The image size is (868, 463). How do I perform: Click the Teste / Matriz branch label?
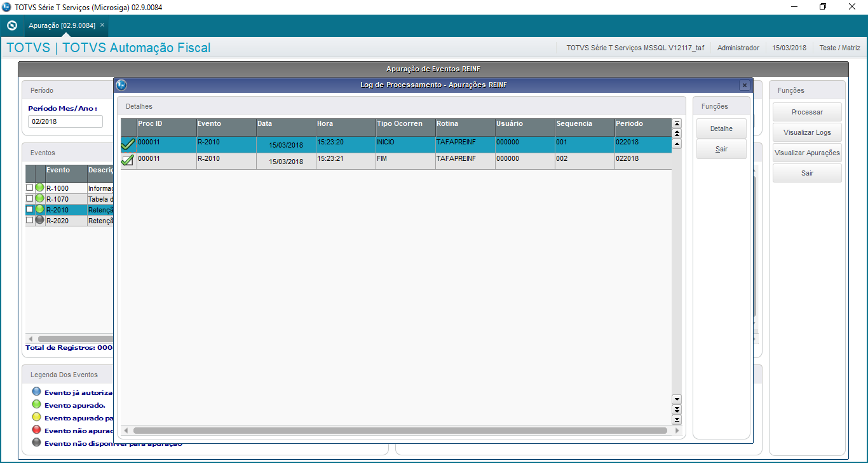(x=839, y=48)
